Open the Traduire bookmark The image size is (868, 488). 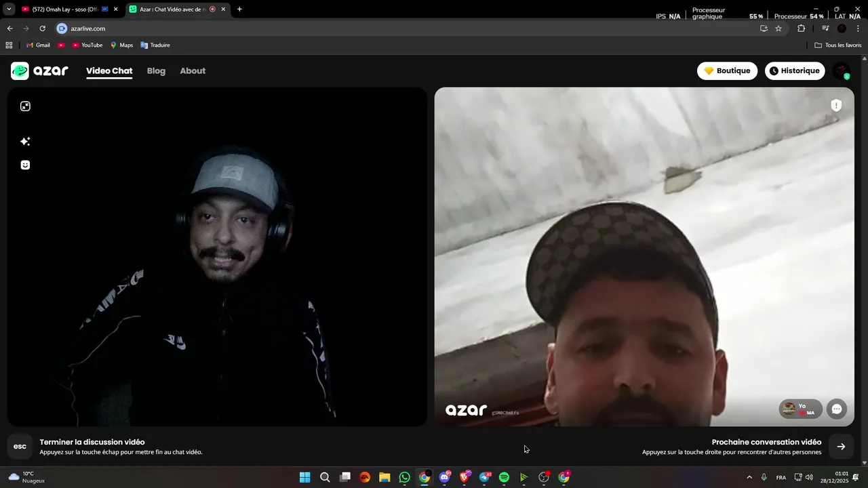click(x=155, y=45)
